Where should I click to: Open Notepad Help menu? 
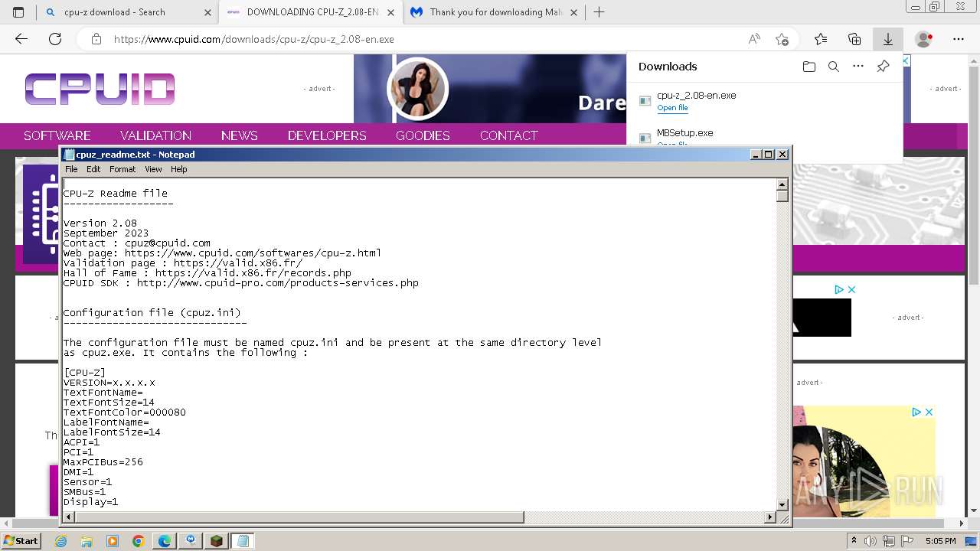point(178,169)
